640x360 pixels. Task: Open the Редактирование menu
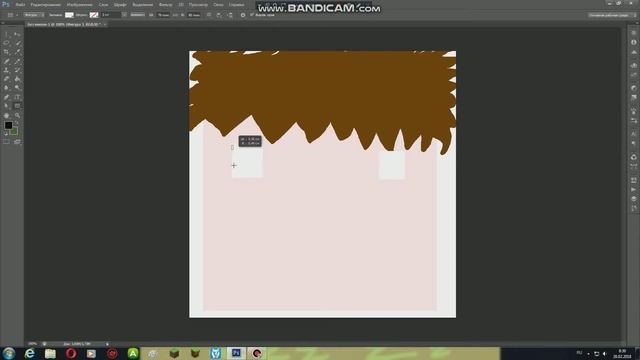click(x=46, y=4)
